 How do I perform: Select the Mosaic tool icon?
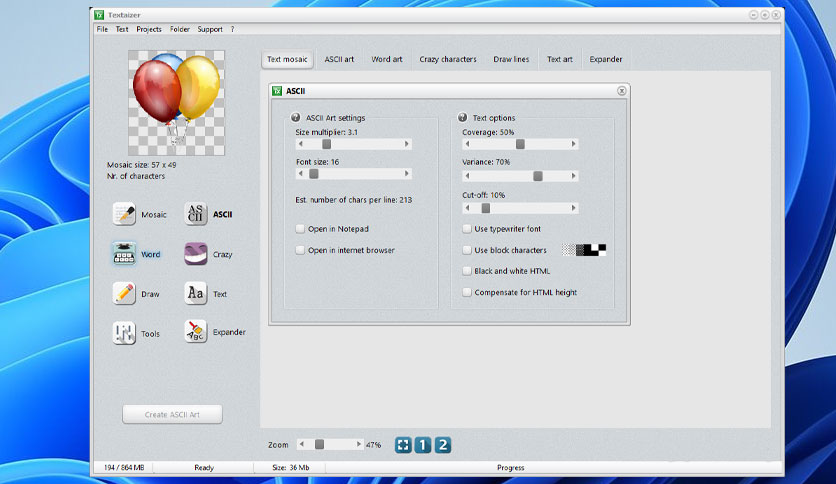pos(124,214)
